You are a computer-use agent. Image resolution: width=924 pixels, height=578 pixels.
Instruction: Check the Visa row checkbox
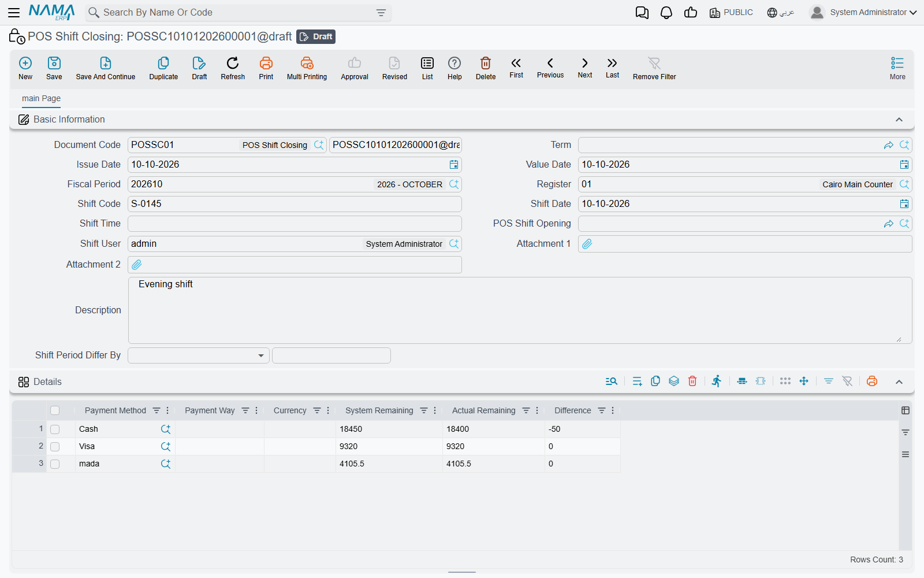55,447
